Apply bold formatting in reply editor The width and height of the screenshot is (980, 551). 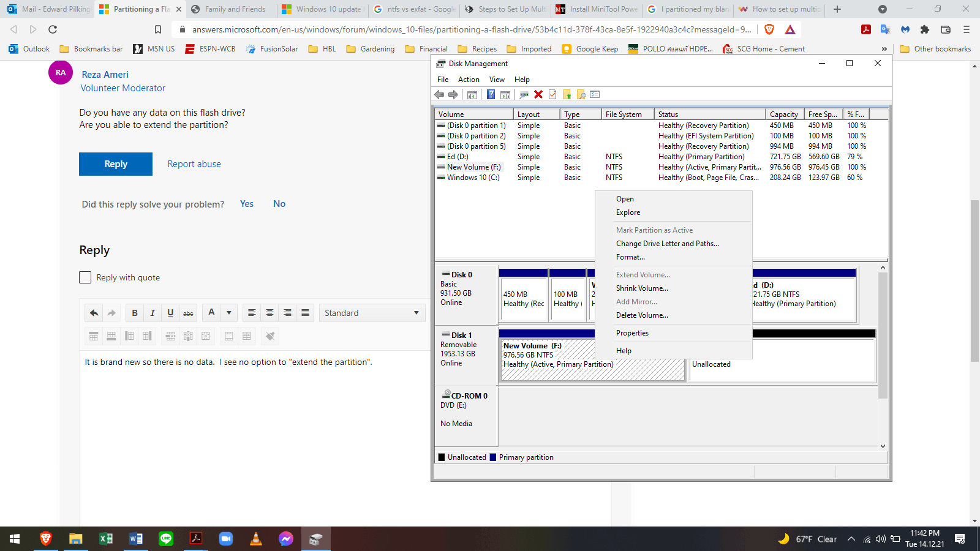click(x=135, y=313)
